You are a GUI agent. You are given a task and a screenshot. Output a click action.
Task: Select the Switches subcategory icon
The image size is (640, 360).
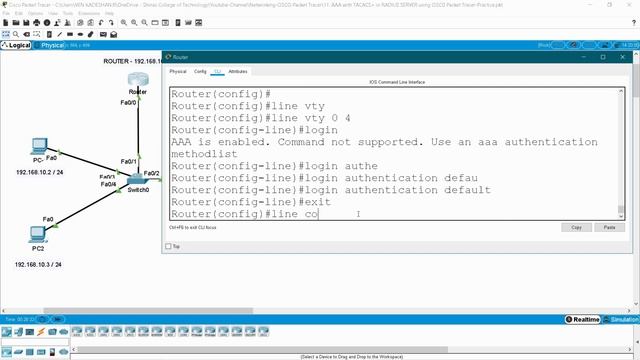(x=18, y=352)
